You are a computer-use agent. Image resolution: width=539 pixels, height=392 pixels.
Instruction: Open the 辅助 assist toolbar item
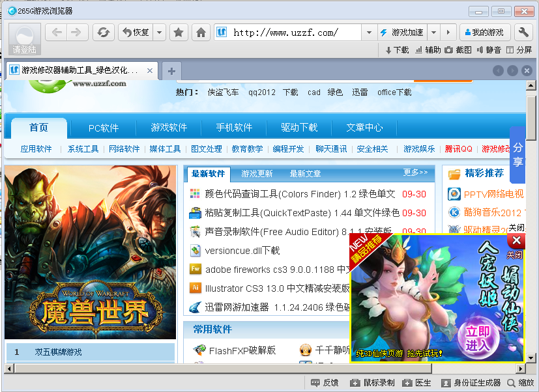428,50
